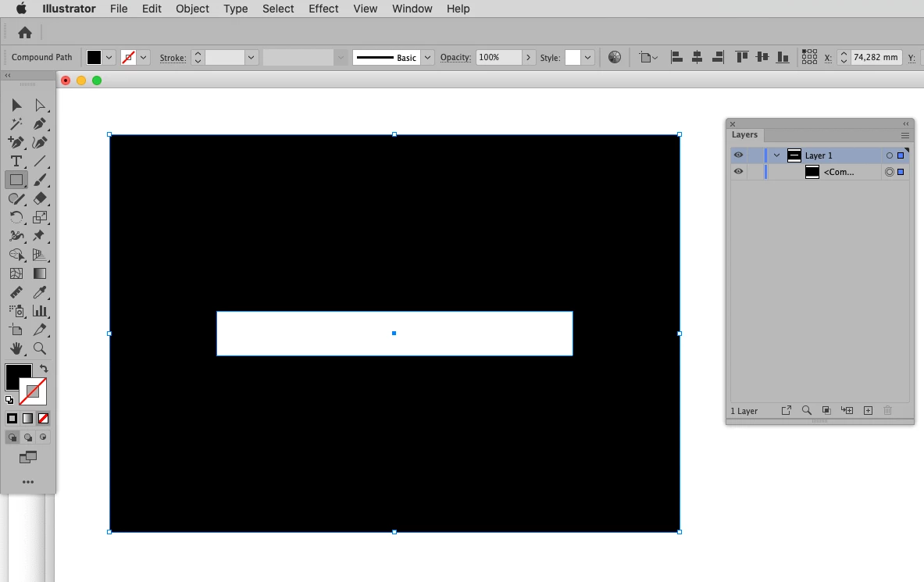Open Layers panel hamburger menu
The height and width of the screenshot is (582, 924).
(905, 135)
